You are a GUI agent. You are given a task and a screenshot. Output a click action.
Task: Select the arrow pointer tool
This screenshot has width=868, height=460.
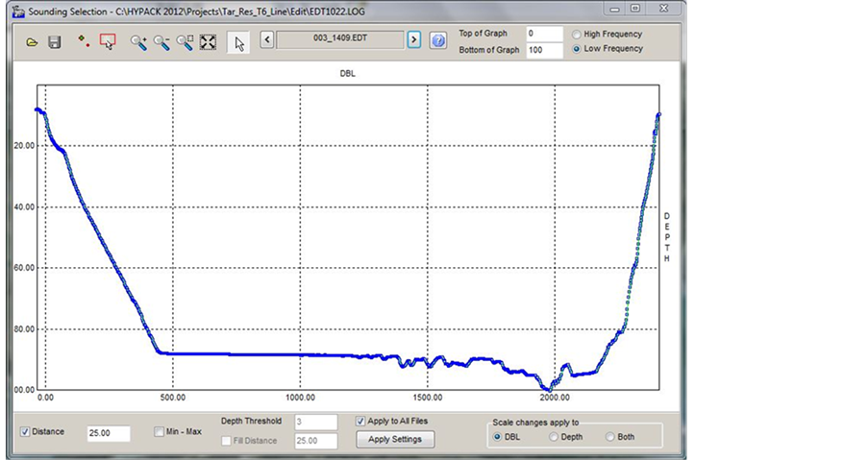click(x=238, y=42)
